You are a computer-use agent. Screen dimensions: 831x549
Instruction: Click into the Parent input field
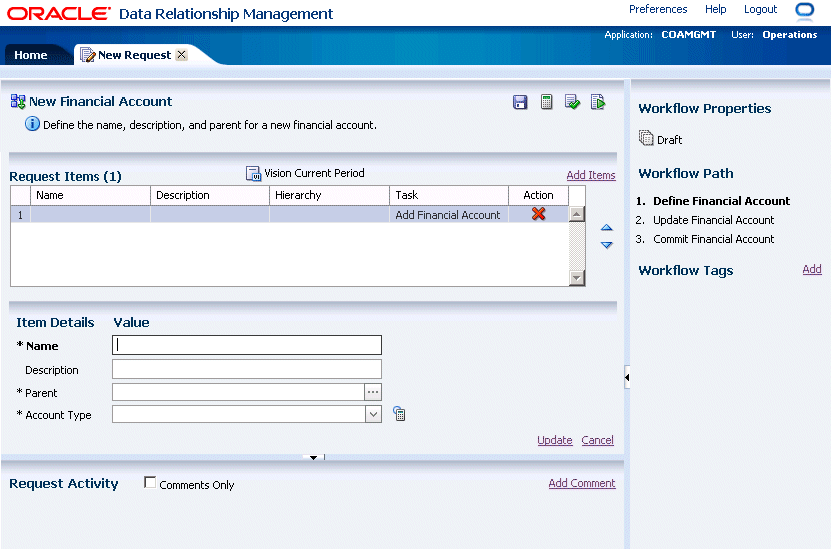pyautogui.click(x=238, y=392)
